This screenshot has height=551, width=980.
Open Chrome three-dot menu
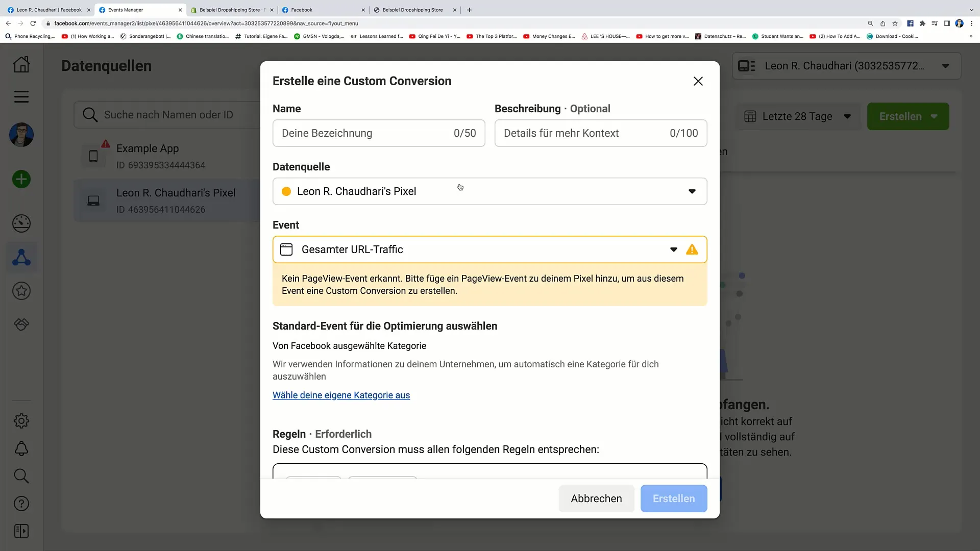click(971, 23)
